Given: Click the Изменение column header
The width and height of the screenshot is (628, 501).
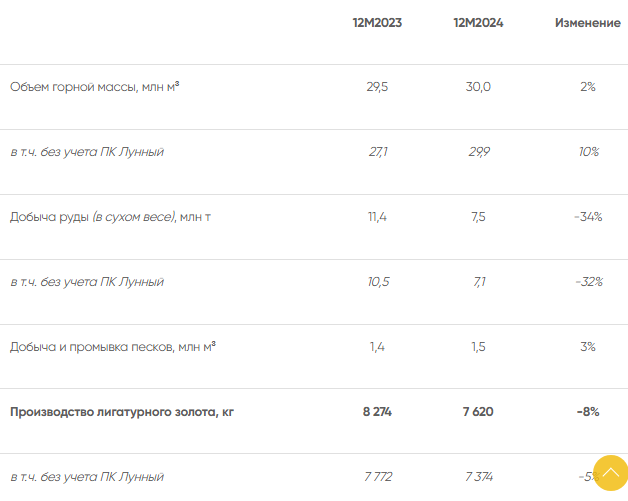Looking at the screenshot, I should tap(587, 23).
